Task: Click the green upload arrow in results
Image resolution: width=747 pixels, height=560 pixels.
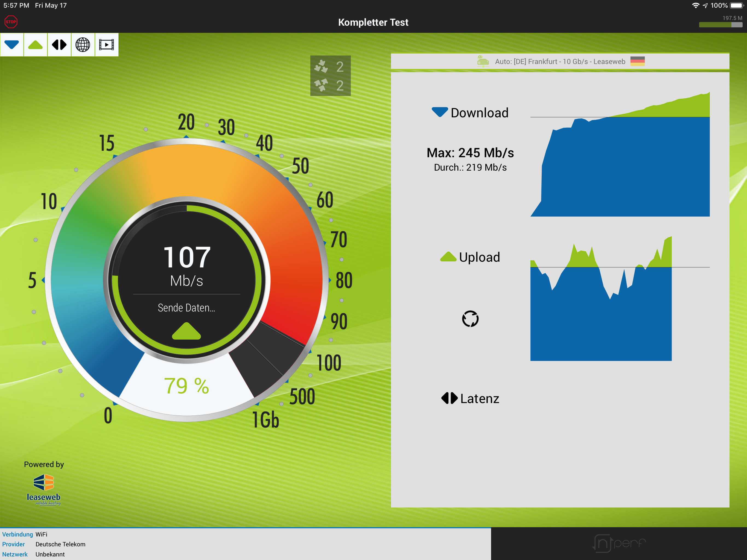Action: pyautogui.click(x=448, y=257)
